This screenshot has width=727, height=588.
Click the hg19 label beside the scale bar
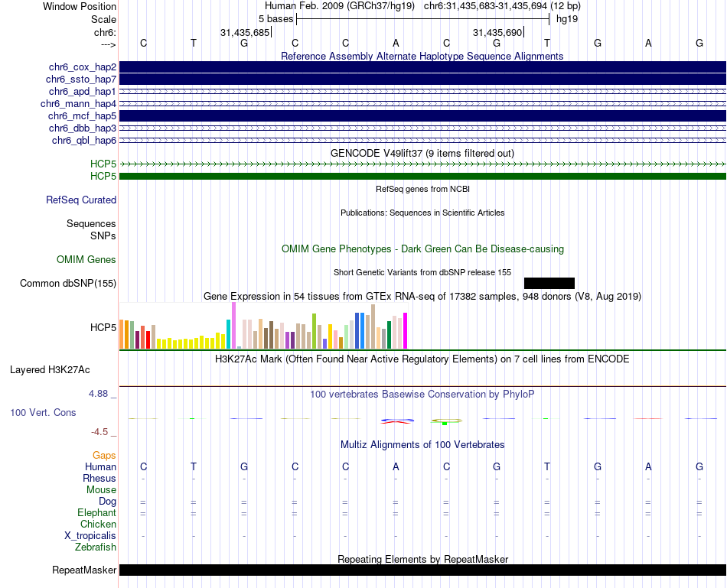tap(567, 19)
